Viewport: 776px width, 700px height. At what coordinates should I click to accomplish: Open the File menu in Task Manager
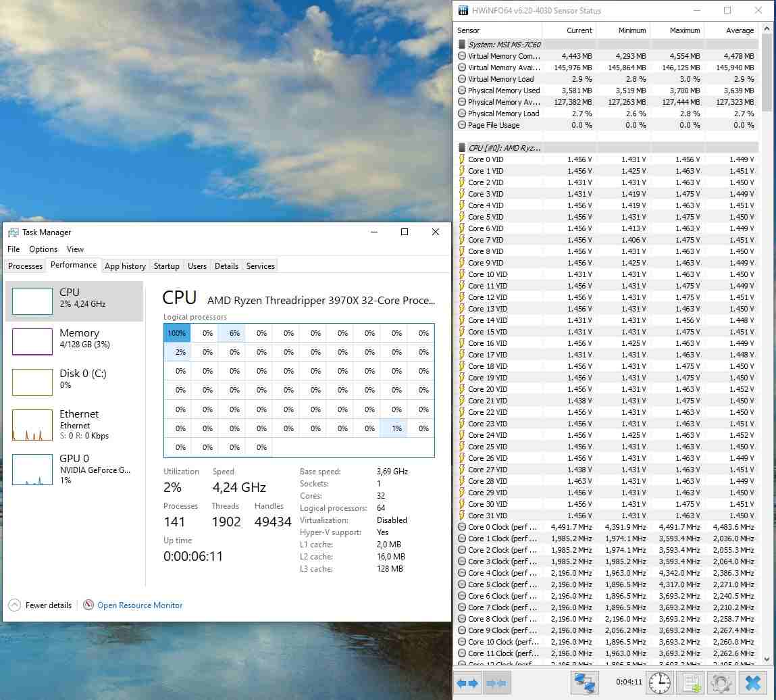[14, 249]
